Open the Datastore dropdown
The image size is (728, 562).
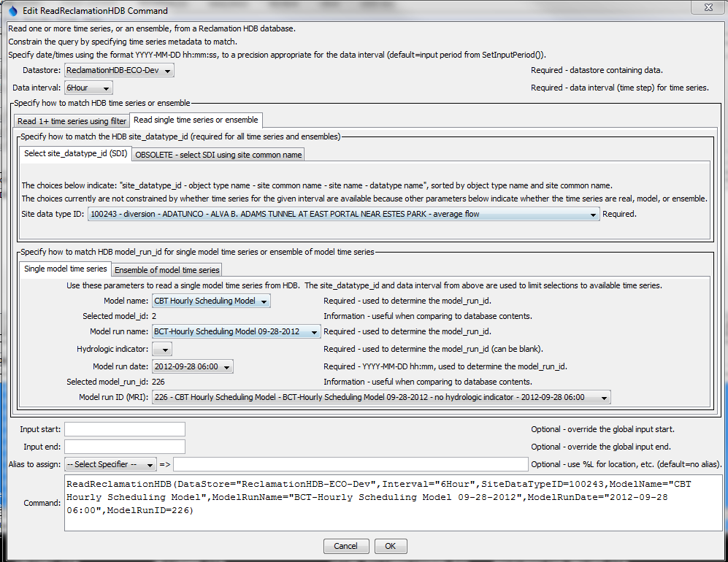point(168,71)
